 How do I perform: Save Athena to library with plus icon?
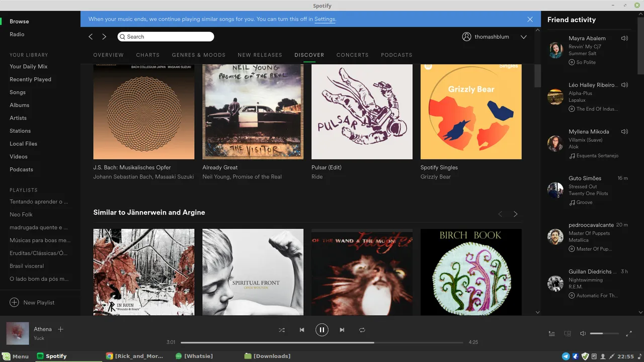click(x=60, y=329)
